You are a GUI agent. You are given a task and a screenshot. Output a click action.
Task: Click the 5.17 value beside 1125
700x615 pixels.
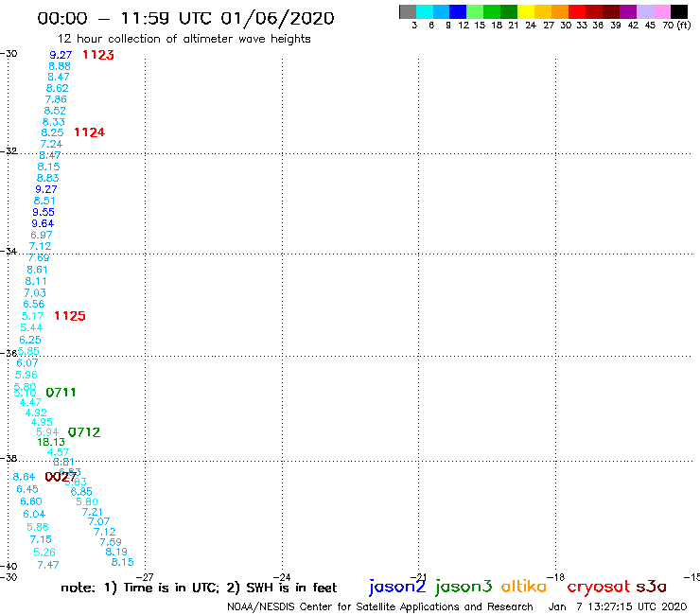click(x=32, y=316)
